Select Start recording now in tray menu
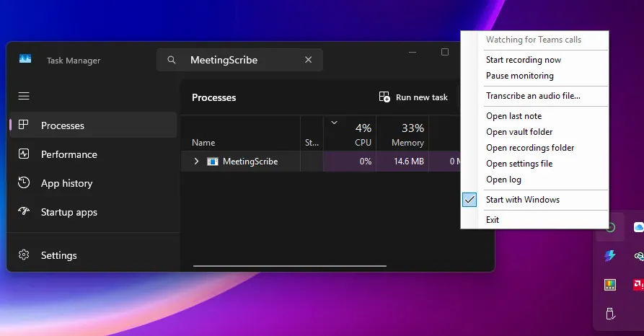The image size is (644, 336). pos(524,60)
